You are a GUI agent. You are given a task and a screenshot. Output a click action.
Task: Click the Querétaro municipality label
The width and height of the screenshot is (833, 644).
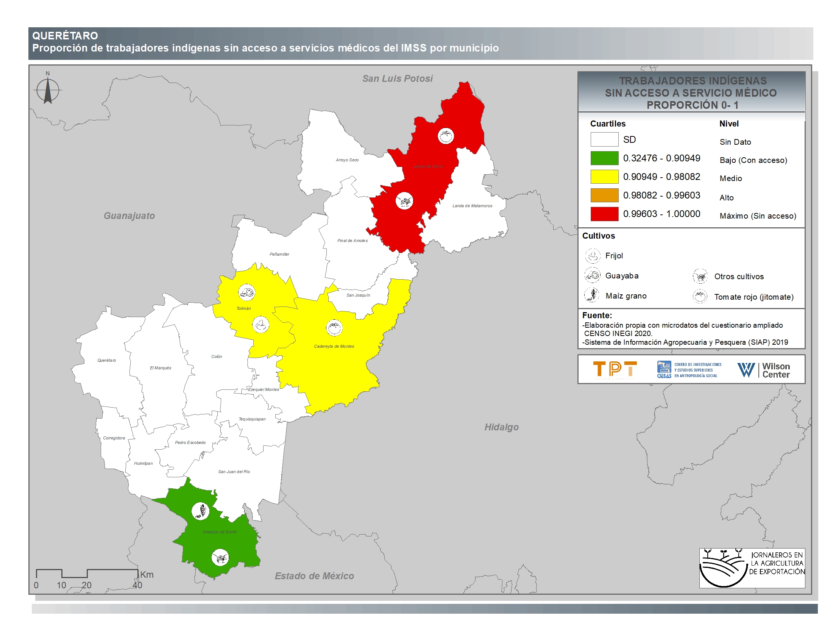point(106,360)
